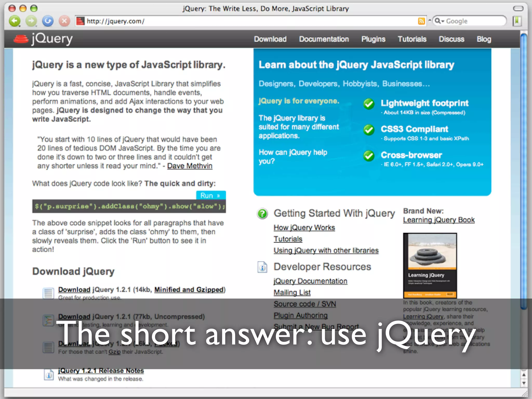The height and width of the screenshot is (399, 532).
Task: Click the jQuery logo in header
Action: tap(43, 39)
